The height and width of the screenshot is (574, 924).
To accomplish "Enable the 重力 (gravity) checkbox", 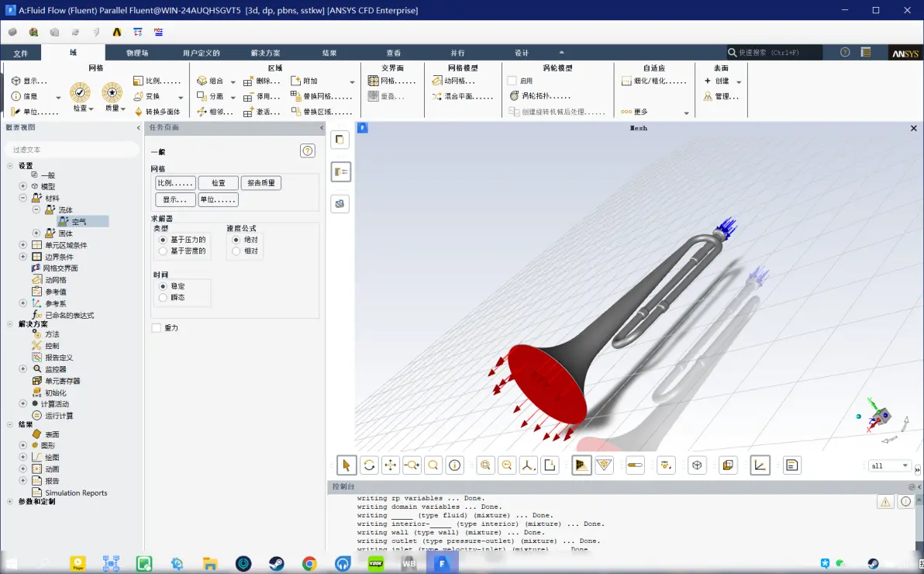I will point(157,328).
